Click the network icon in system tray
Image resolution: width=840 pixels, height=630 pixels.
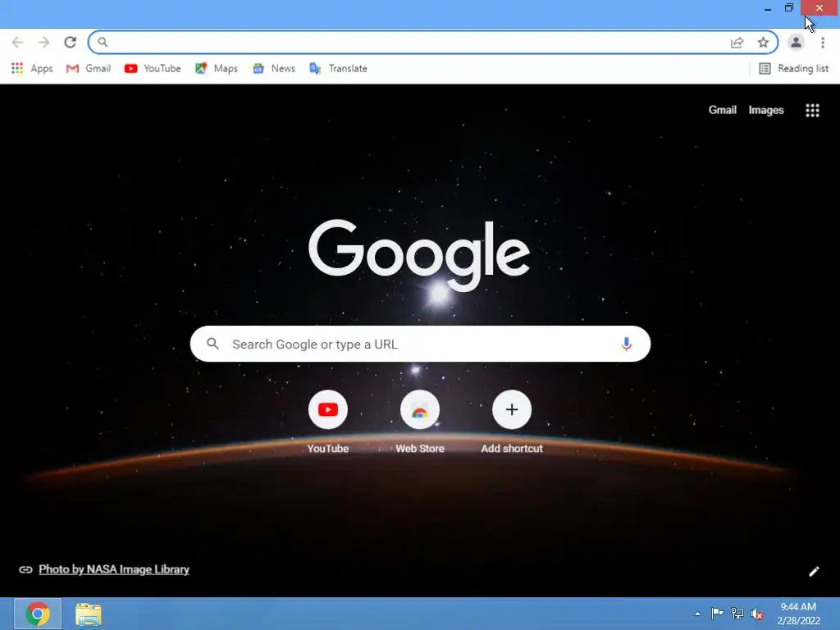(737, 614)
